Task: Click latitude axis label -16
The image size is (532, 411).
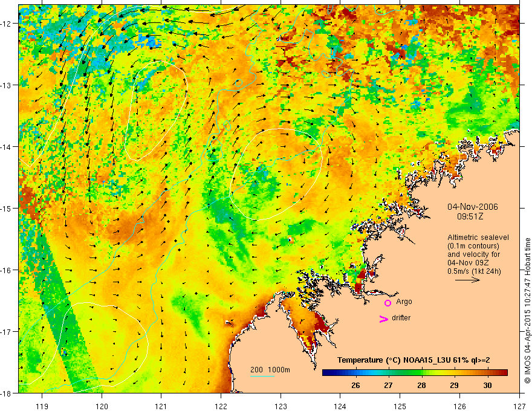Action: pos(7,270)
